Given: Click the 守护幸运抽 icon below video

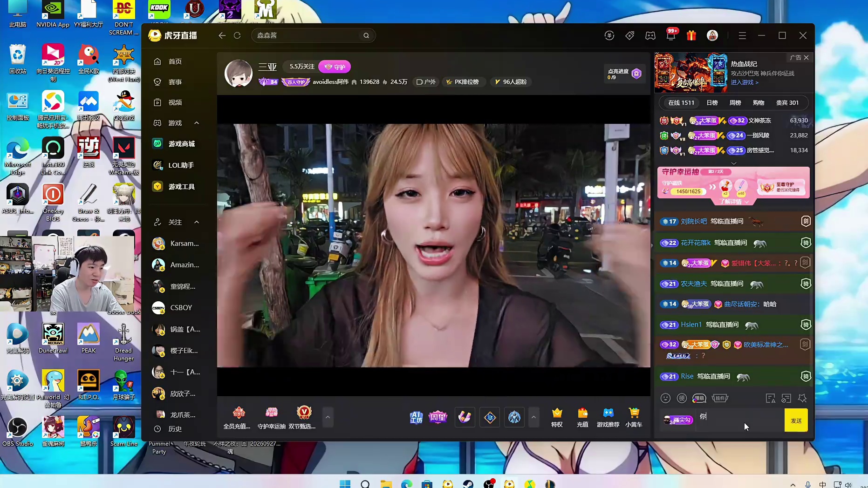Looking at the screenshot, I should [x=272, y=417].
